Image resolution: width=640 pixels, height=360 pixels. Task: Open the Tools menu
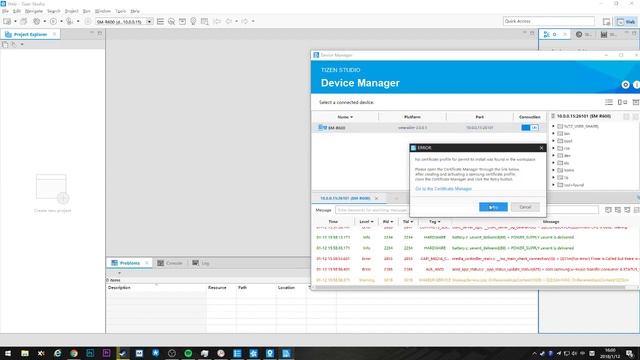pos(120,11)
